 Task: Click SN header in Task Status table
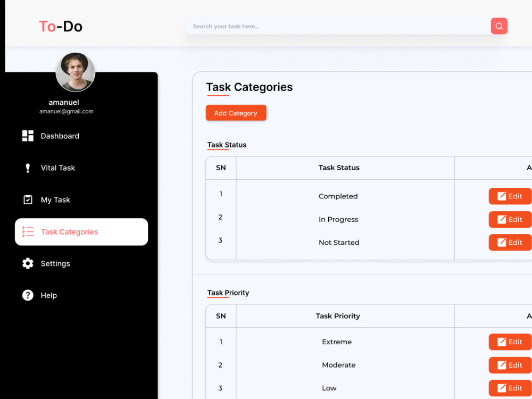coord(221,168)
